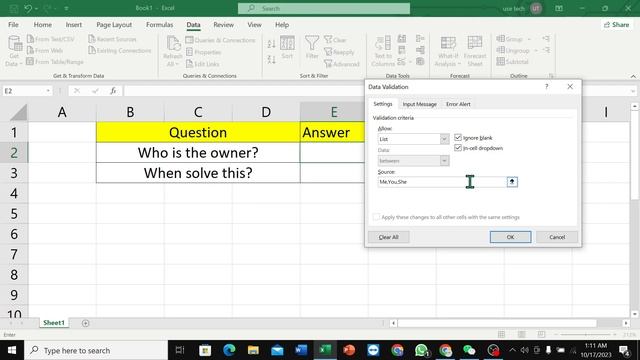This screenshot has height=360, width=640.
Task: Click Edit Links in ribbon
Action: tap(202, 64)
